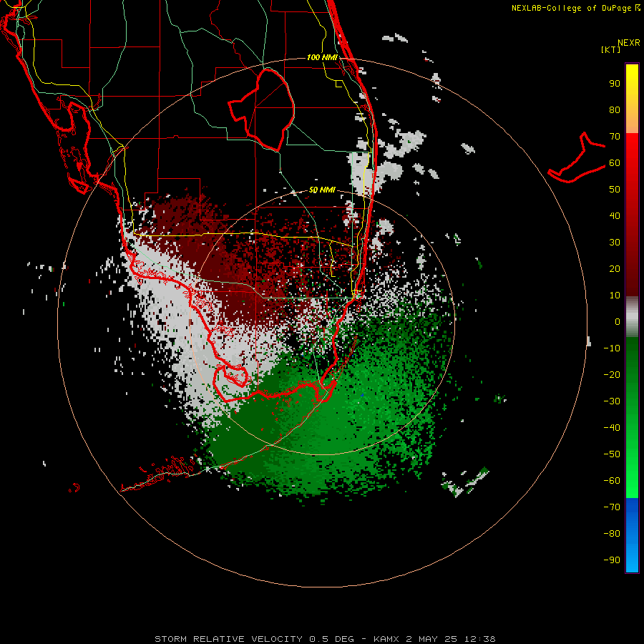Click the 50 NMI range ring label
Image resolution: width=644 pixels, height=644 pixels.
point(322,190)
